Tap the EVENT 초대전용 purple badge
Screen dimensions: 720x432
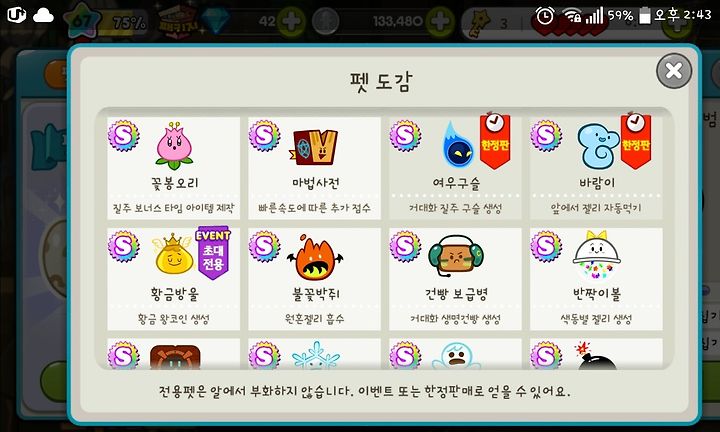[213, 252]
